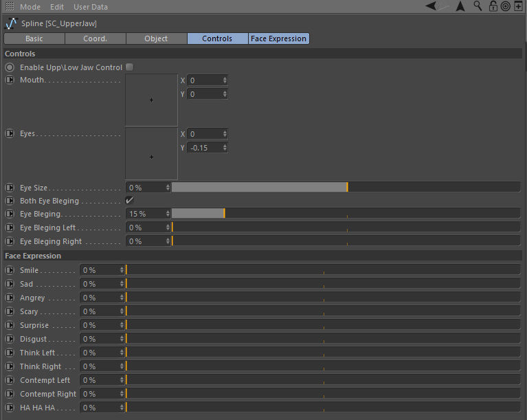Toggle the padlock lock element icon
This screenshot has width=527, height=420.
point(493,6)
